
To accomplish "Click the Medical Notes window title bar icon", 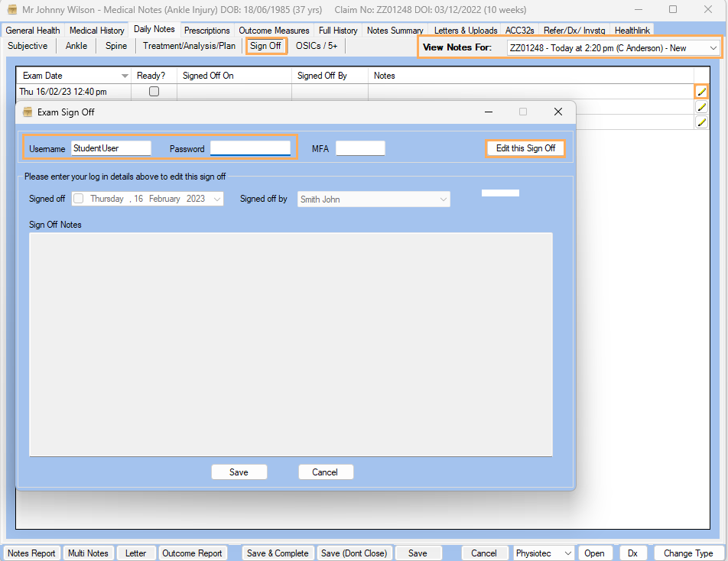I will tap(12, 10).
